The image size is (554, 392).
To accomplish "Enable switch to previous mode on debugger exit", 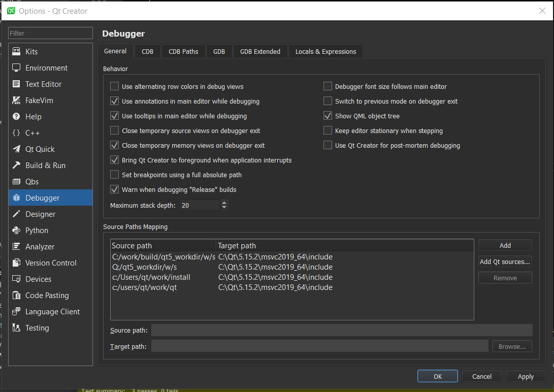I will [x=328, y=101].
